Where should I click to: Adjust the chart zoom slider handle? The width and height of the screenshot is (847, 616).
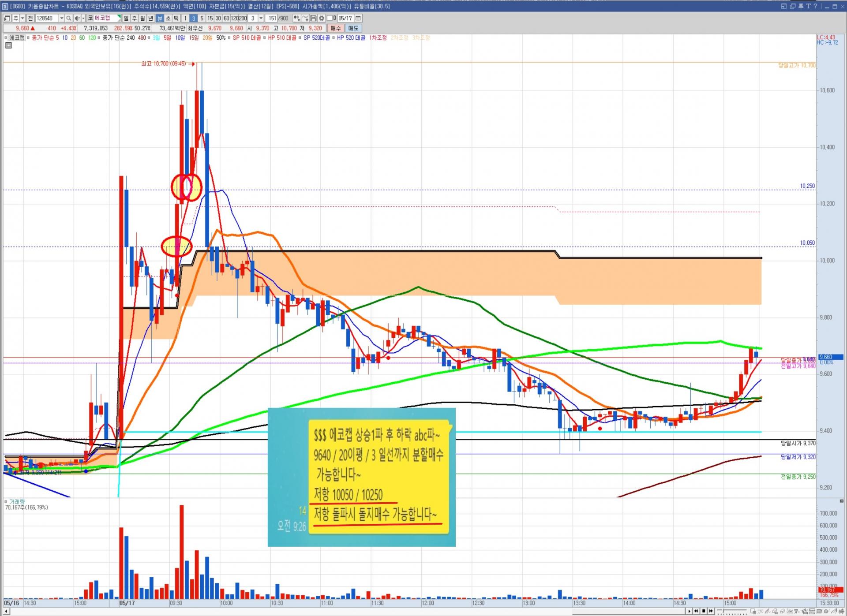pos(723,611)
